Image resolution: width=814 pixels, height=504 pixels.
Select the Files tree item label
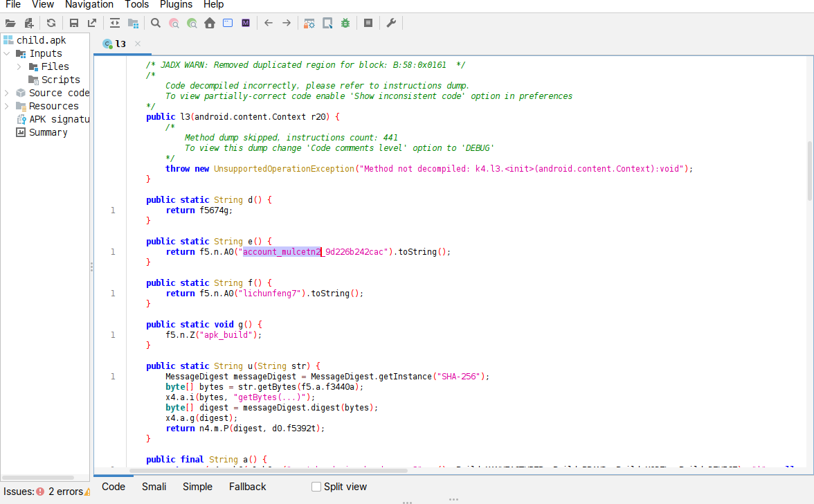point(55,66)
